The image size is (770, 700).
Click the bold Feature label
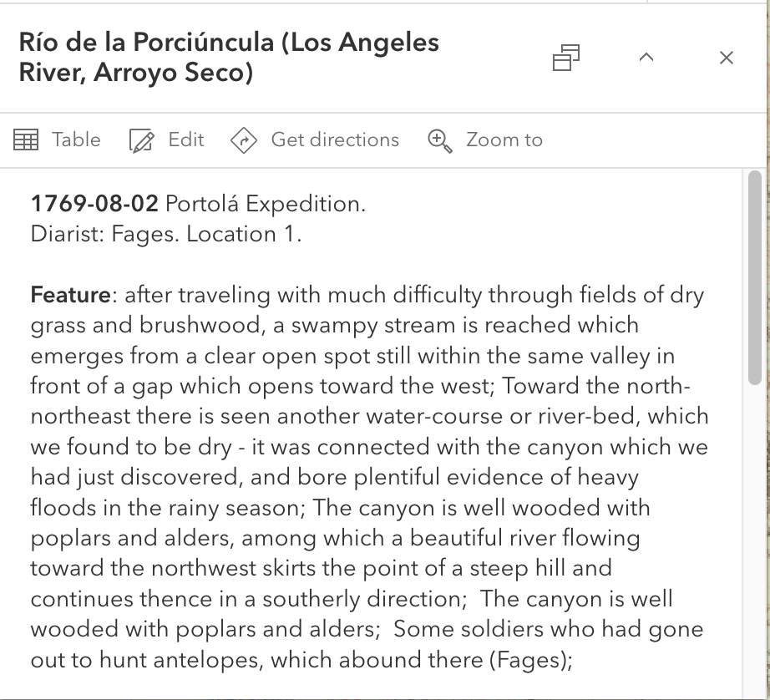(x=70, y=295)
